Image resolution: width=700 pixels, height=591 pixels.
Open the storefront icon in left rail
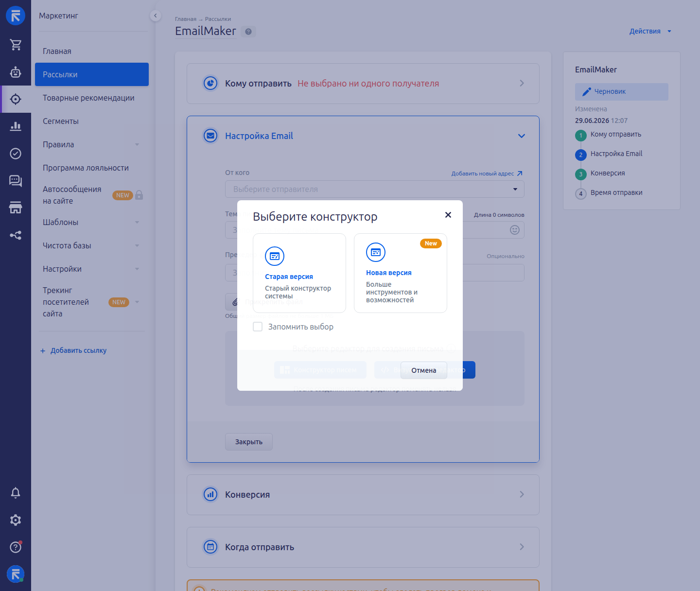click(x=16, y=208)
